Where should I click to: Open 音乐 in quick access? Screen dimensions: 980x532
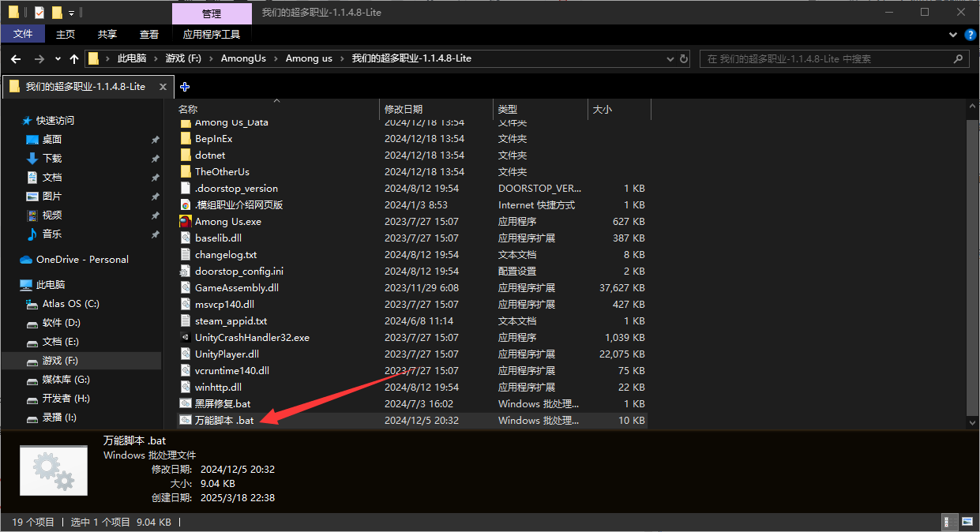52,234
